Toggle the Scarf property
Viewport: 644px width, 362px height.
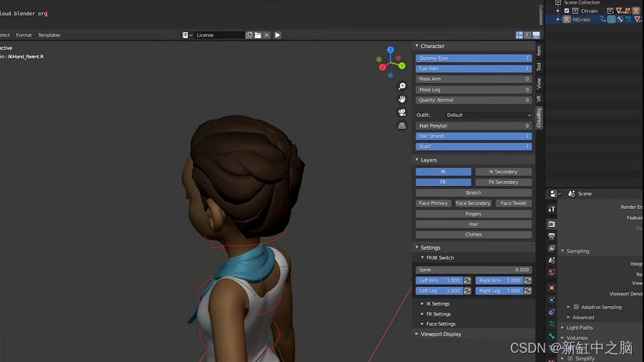[x=474, y=146]
